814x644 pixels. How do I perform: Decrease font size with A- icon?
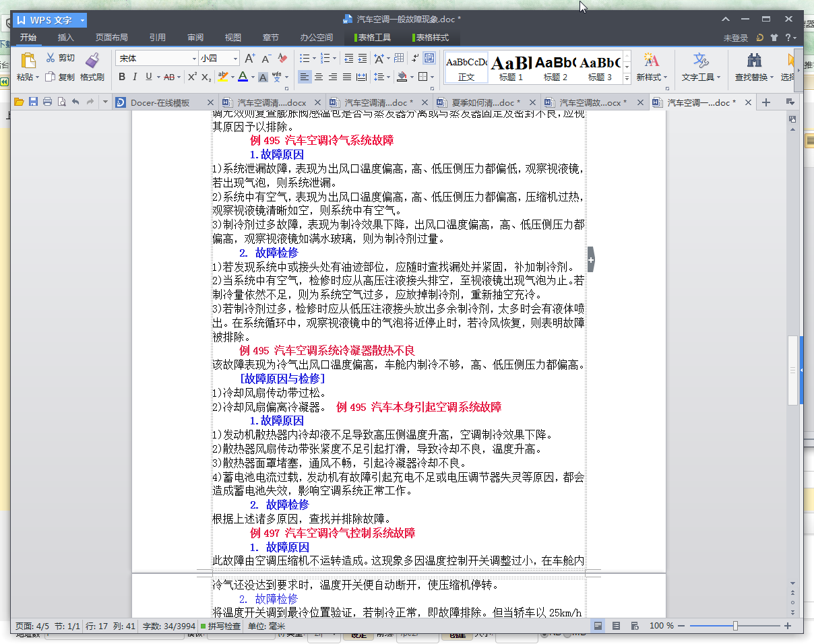(x=267, y=59)
